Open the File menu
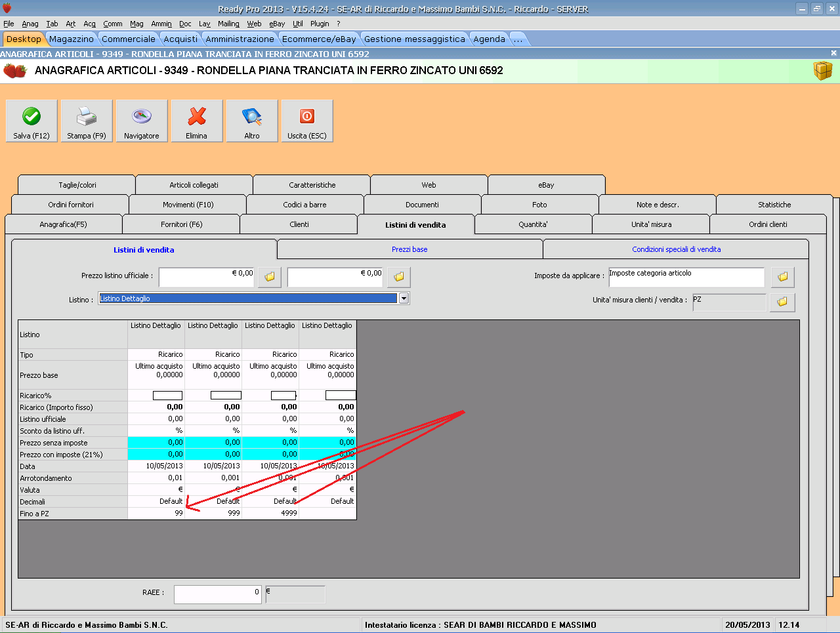840x633 pixels. coord(9,24)
